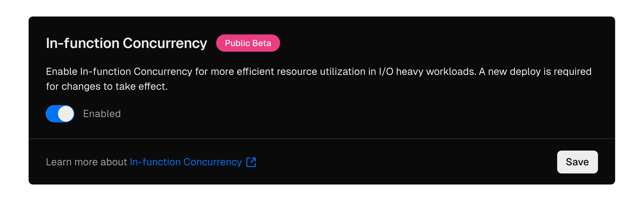The height and width of the screenshot is (201, 644).
Task: Open the In-function Concurrency documentation link
Action: click(185, 162)
